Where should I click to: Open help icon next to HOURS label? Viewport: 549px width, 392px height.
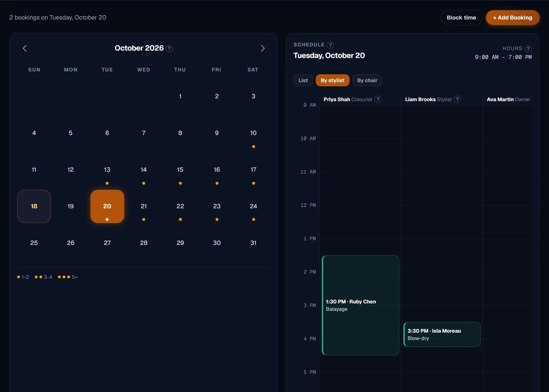click(528, 49)
